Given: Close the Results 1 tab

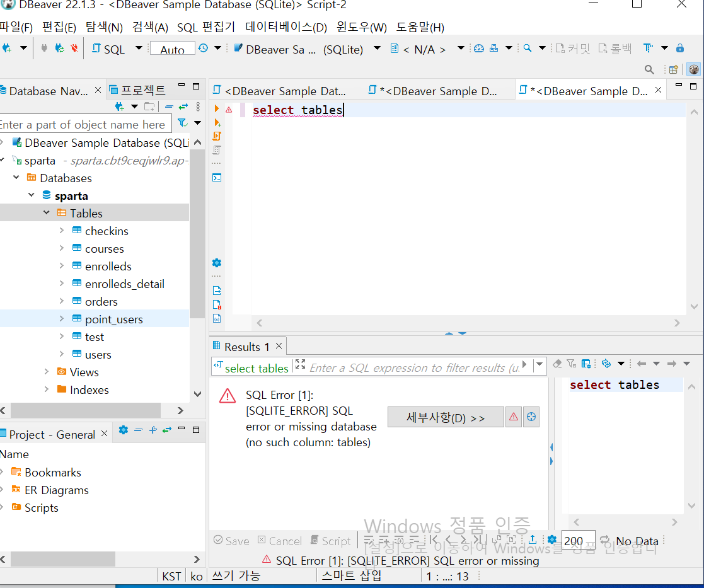Looking at the screenshot, I should [279, 346].
